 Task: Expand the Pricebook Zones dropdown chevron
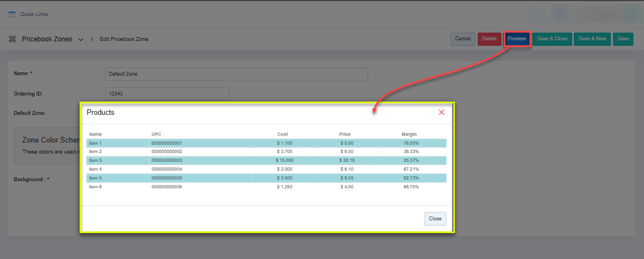coord(81,40)
